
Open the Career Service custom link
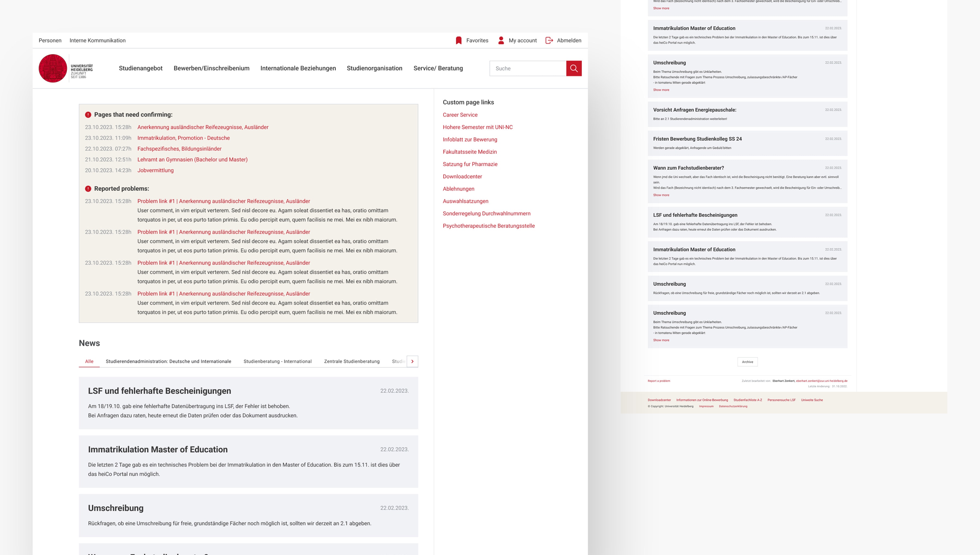(x=460, y=115)
